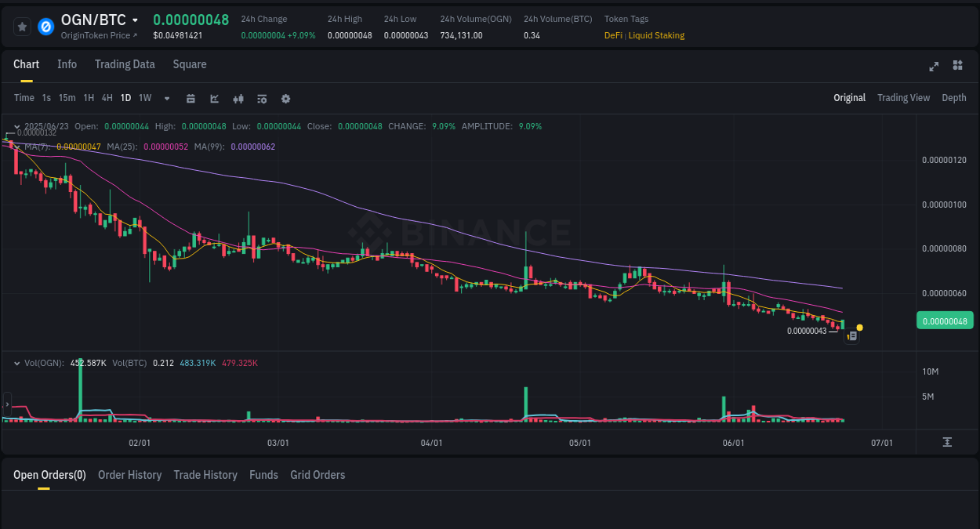Select the 1W candle interval
The width and height of the screenshot is (980, 529).
pos(144,98)
